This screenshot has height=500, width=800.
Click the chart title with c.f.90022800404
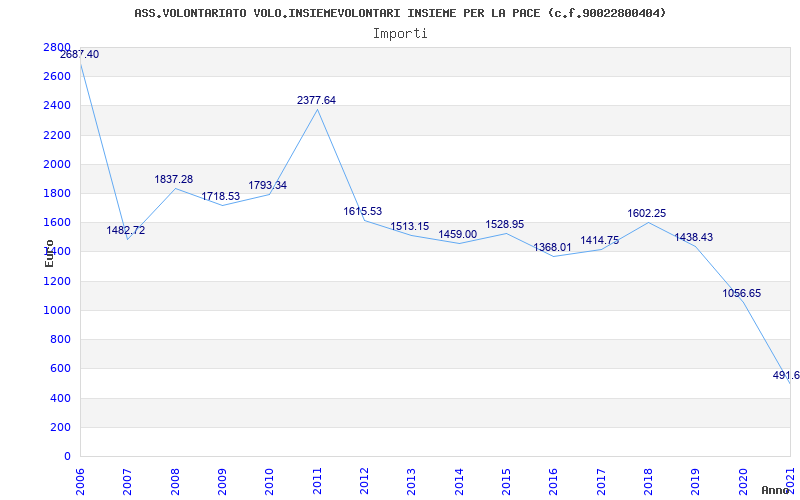point(400,13)
